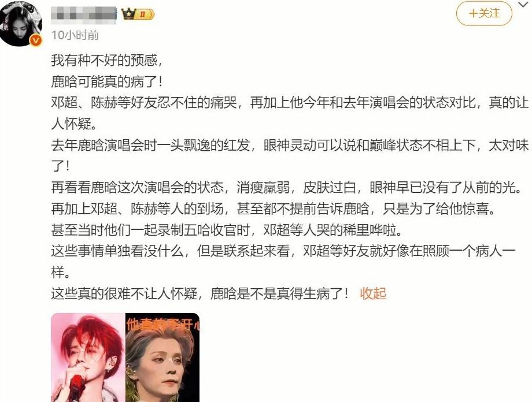Click the text line starting 这些事情单独看没什么

pyautogui.click(x=284, y=262)
